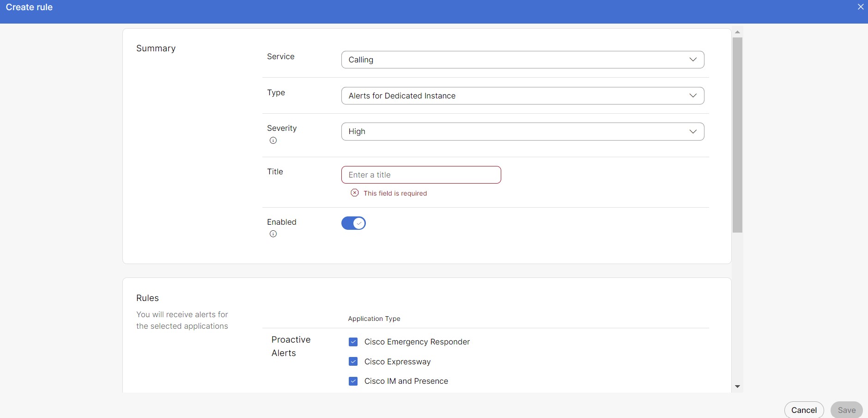Click the Service field label
The height and width of the screenshot is (418, 868).
click(x=280, y=56)
